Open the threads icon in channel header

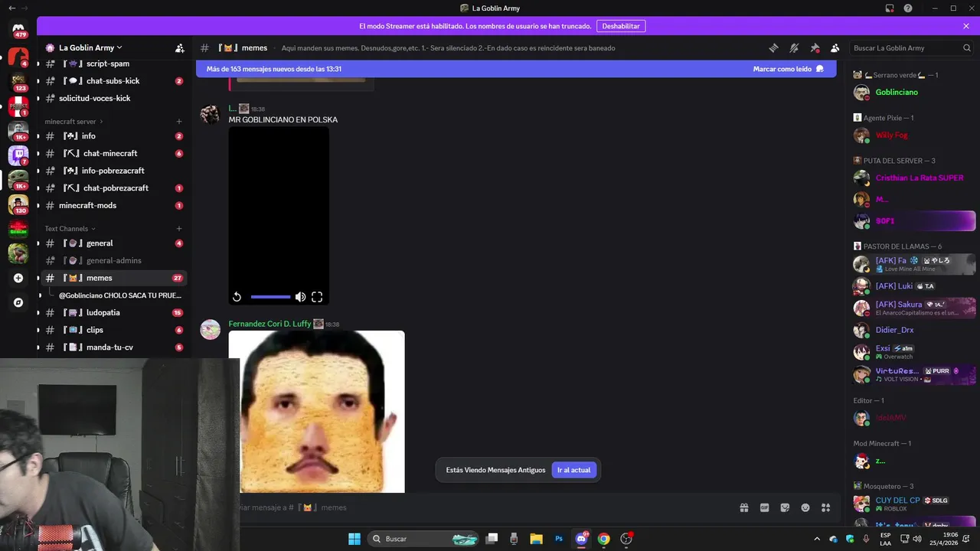click(x=773, y=47)
